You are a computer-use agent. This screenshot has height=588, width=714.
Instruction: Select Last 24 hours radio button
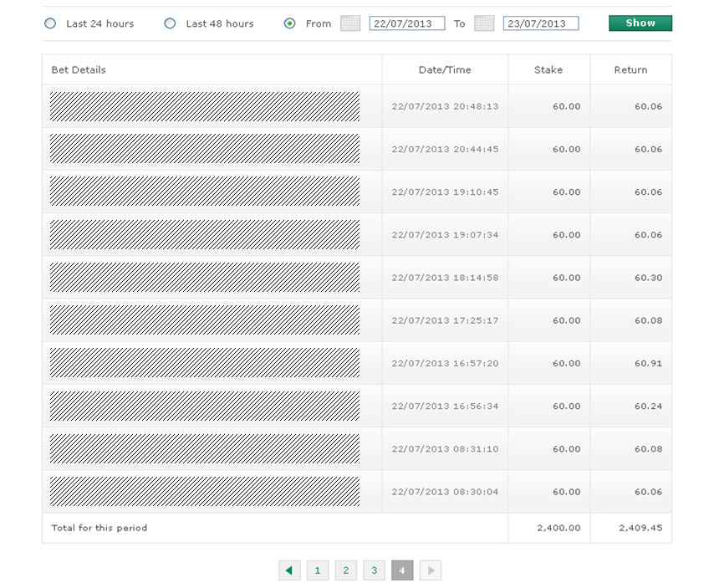coord(50,23)
